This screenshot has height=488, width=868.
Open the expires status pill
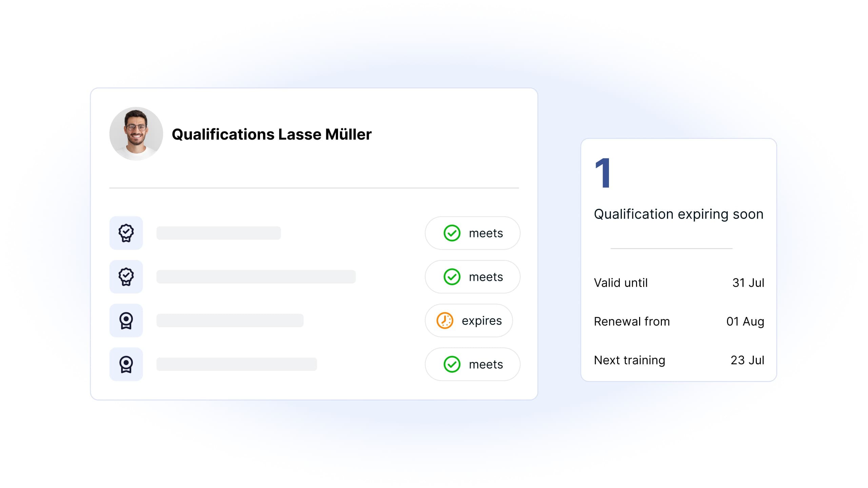[469, 320]
